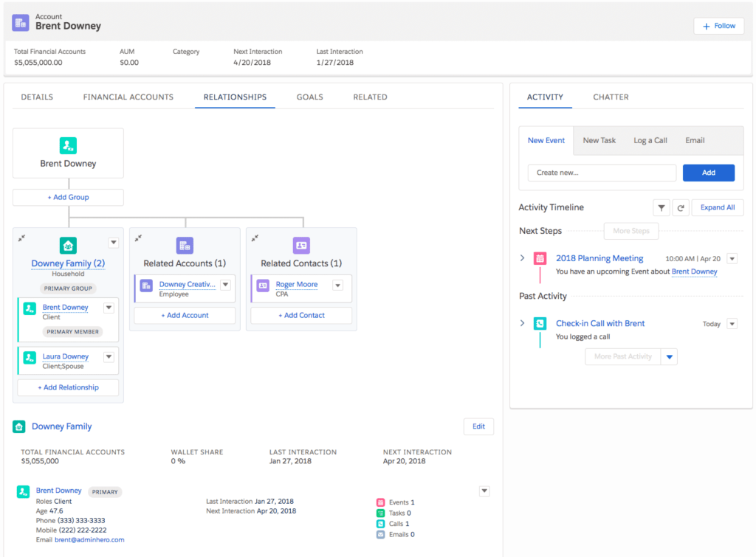Open dropdown menu for Laura Downey

point(109,357)
